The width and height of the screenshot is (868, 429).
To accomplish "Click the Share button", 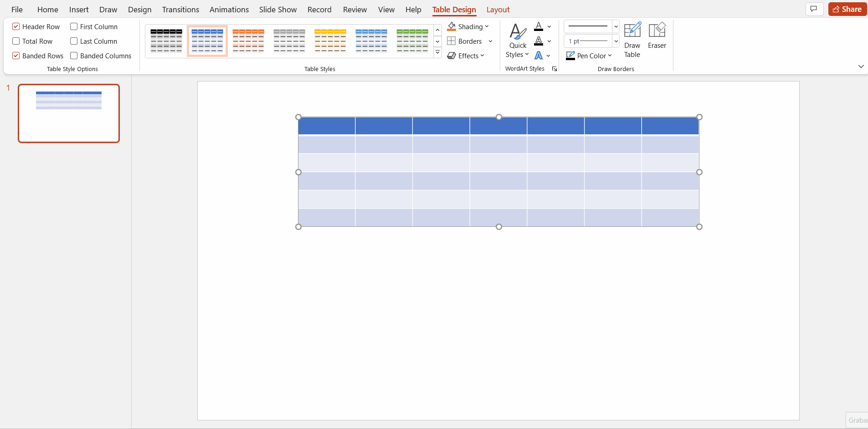I will pos(847,9).
